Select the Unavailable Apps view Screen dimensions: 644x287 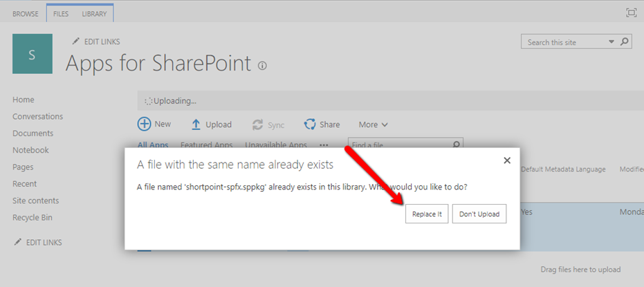click(x=276, y=145)
